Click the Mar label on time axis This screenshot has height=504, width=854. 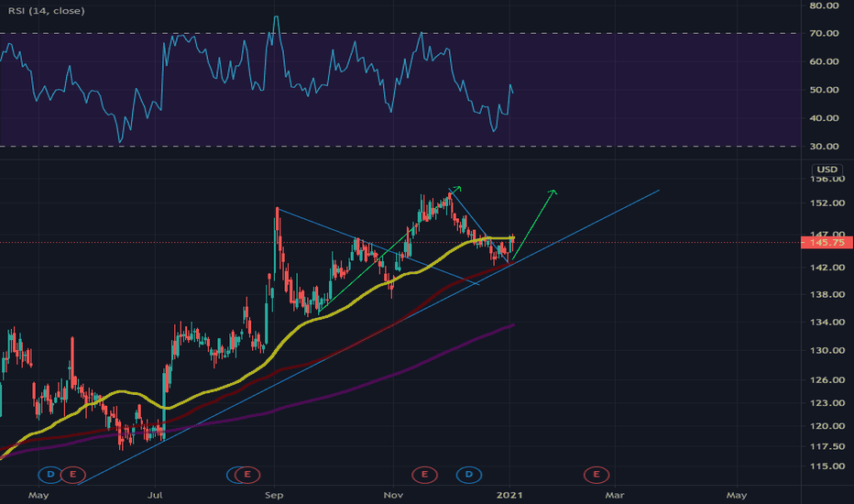coord(615,495)
